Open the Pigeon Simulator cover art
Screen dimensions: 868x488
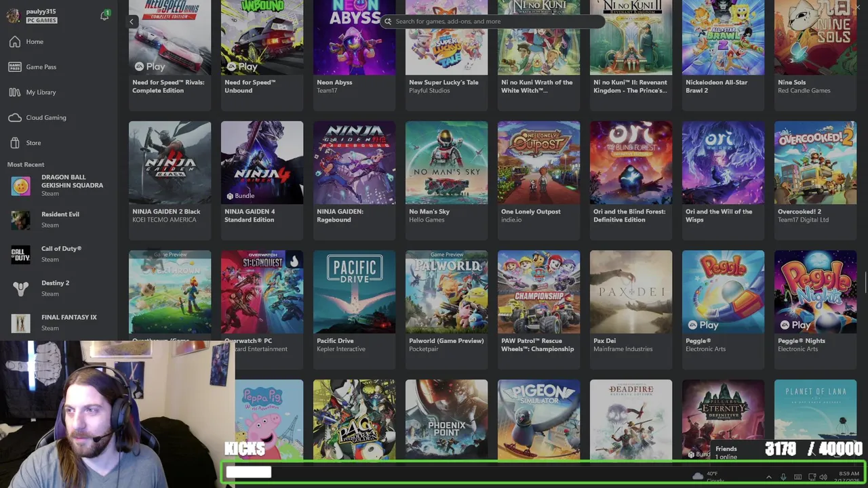pos(538,420)
